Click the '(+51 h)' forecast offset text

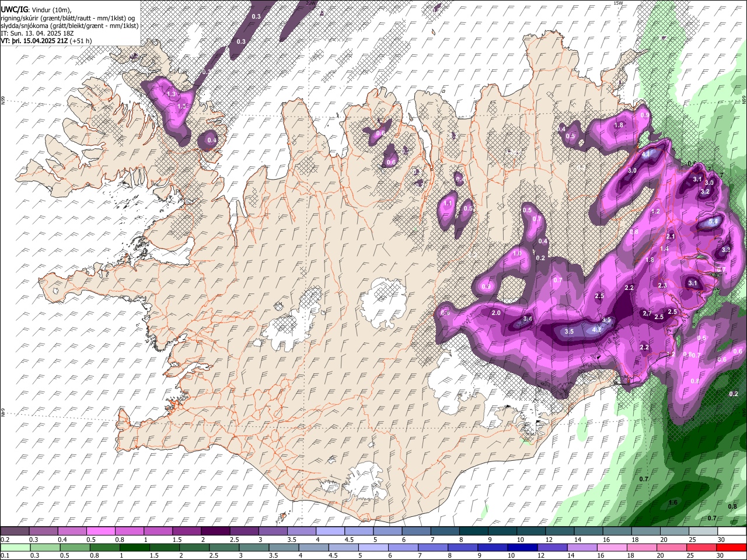coord(81,41)
